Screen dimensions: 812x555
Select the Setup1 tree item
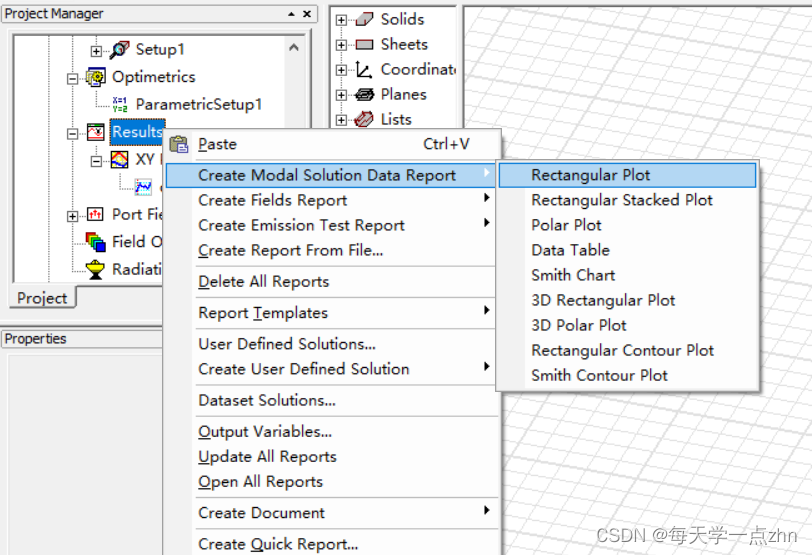pos(160,50)
